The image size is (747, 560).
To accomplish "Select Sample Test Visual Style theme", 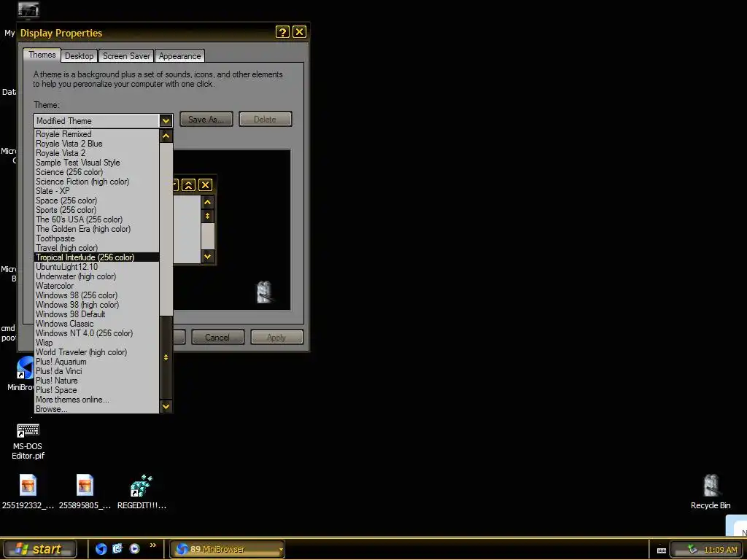I will click(97, 163).
